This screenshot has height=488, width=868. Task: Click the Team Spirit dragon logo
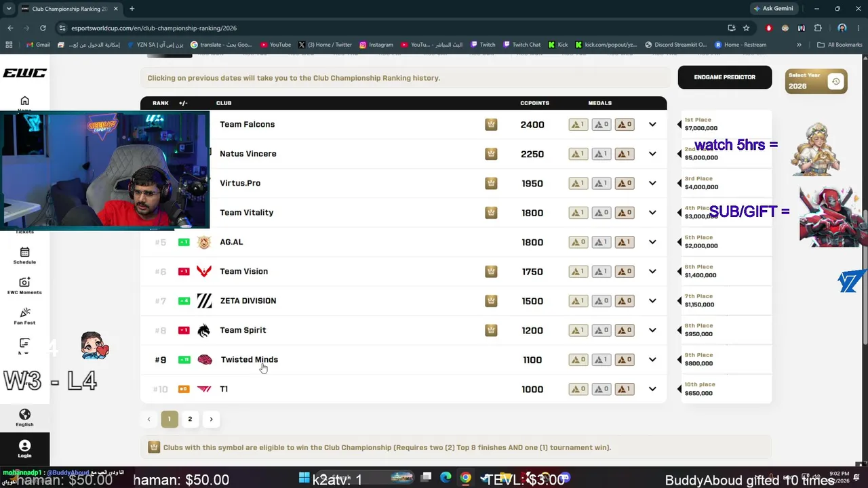tap(204, 330)
